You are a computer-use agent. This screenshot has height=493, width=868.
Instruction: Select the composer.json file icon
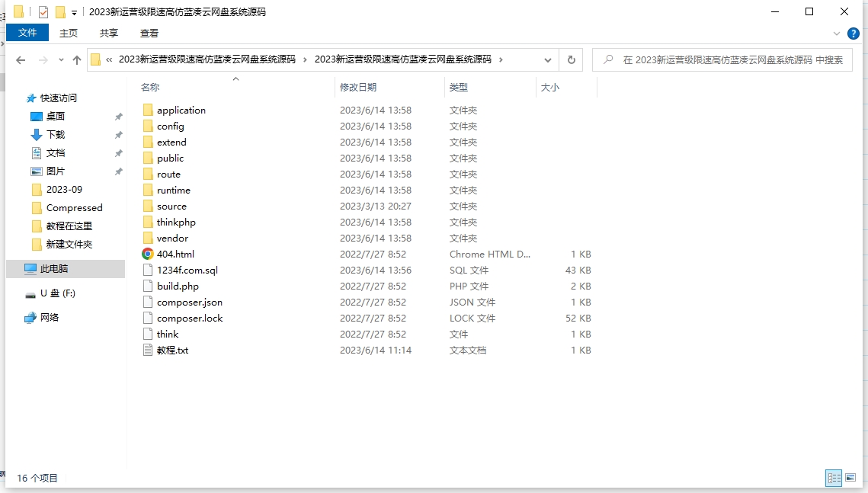(148, 302)
